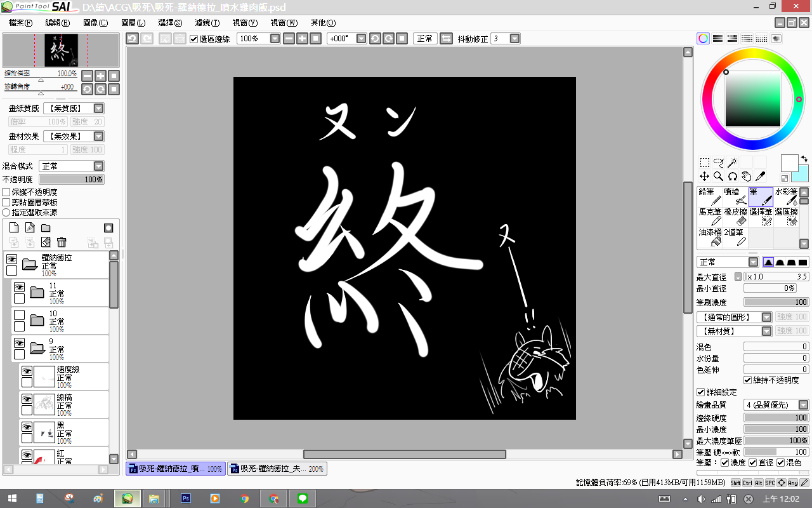Show the folder 10 layer
The image size is (812, 508).
tap(19, 315)
